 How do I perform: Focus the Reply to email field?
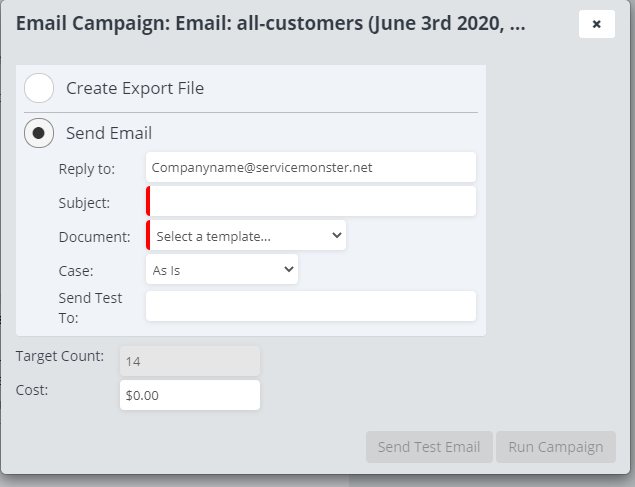[310, 168]
